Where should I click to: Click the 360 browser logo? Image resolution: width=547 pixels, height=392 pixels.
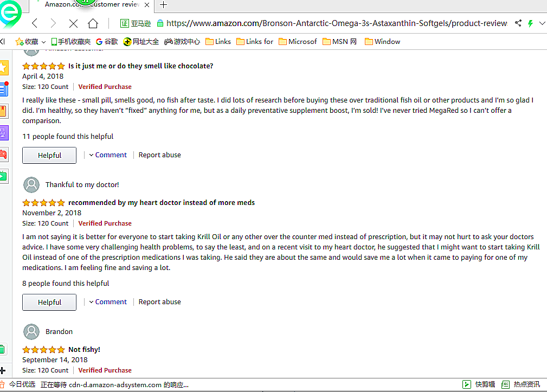(11, 14)
